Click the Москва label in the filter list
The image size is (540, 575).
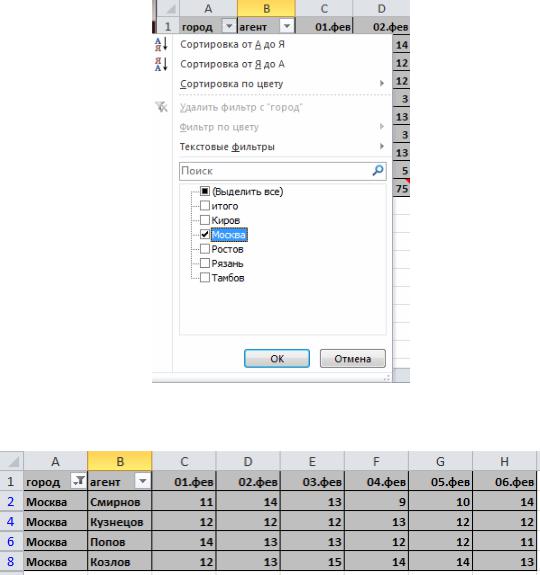point(229,235)
